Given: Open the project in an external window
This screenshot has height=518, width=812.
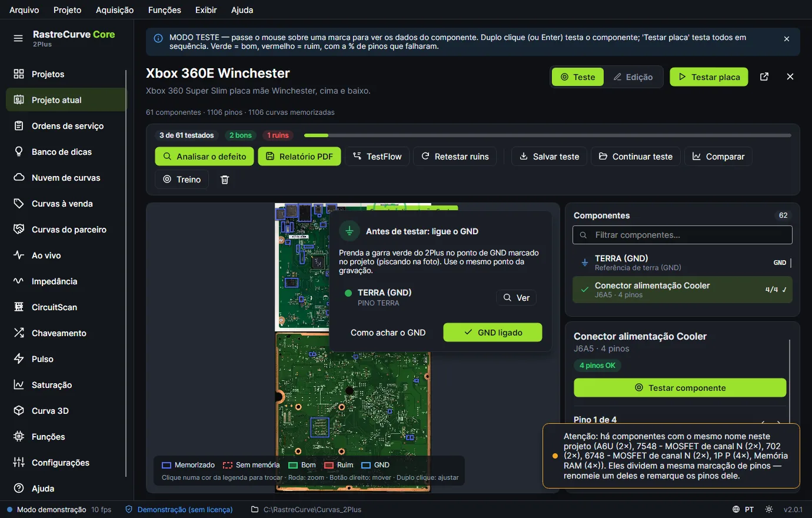Looking at the screenshot, I should (x=764, y=77).
